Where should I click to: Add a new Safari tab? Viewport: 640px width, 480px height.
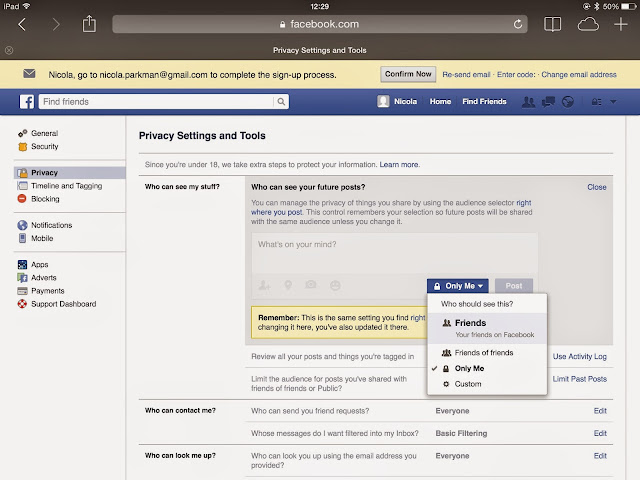tap(620, 24)
